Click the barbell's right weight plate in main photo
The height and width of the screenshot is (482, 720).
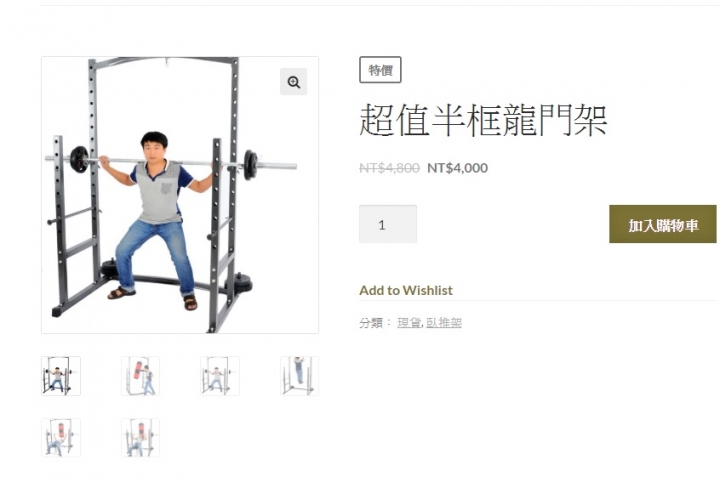[x=251, y=165]
